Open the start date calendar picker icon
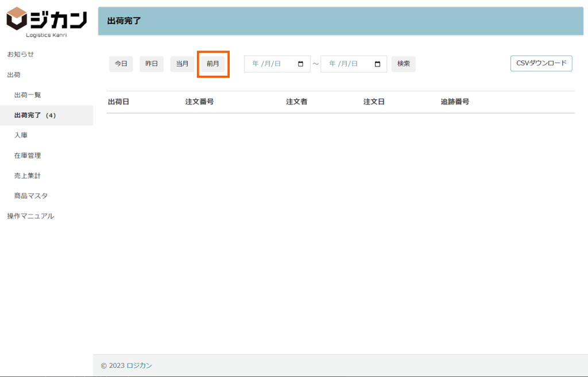Image resolution: width=588 pixels, height=377 pixels. click(x=301, y=64)
